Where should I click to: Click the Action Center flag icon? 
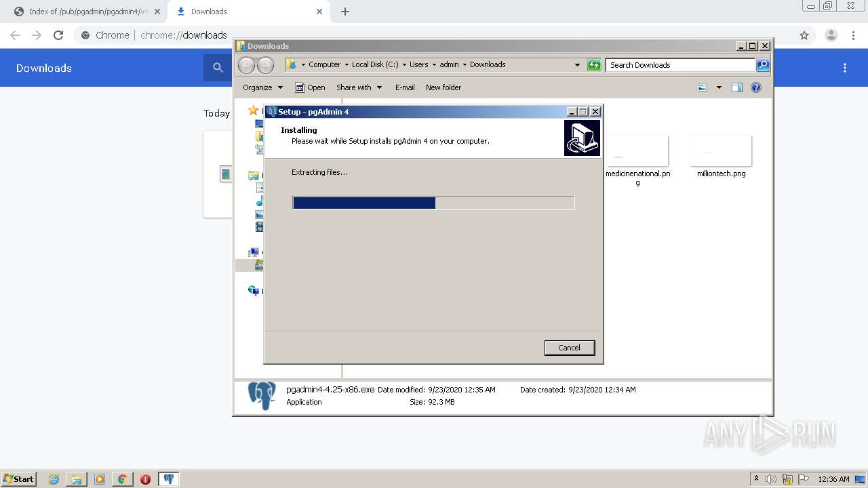click(x=803, y=479)
